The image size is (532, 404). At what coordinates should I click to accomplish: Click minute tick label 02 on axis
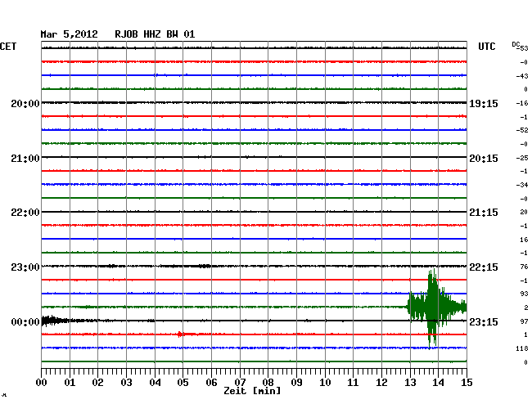tap(97, 383)
